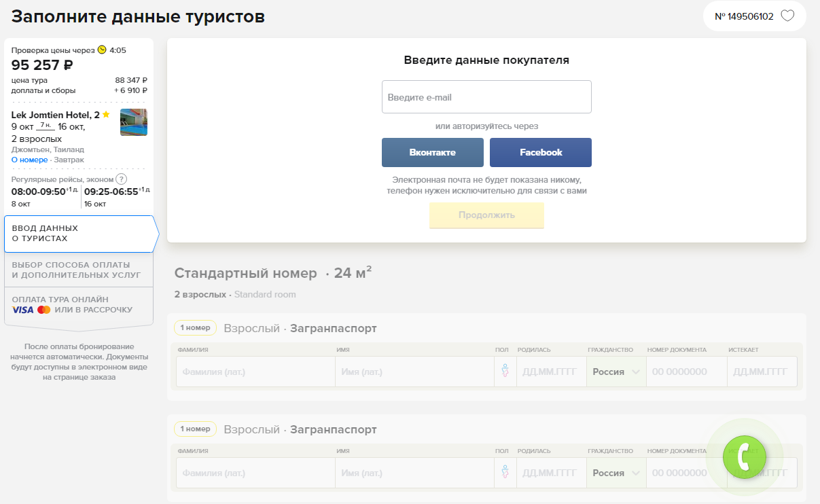Expand citizenship dropdown for first adult
Viewport: 820px width, 504px height.
616,372
